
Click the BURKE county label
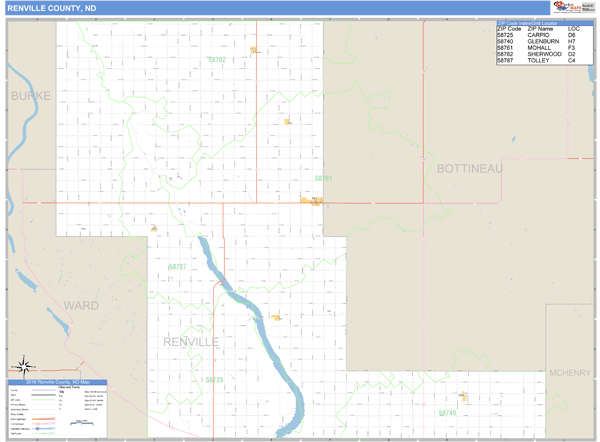pos(29,95)
